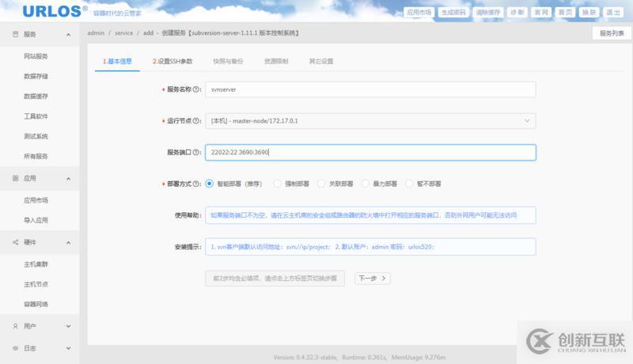Click the help icon beside 服务端口
633x364 pixels.
[x=196, y=152]
